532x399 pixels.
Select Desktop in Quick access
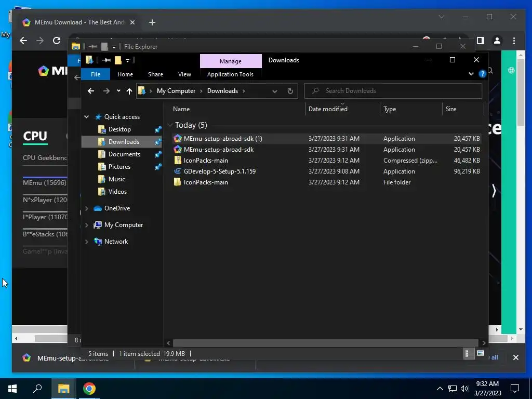[x=119, y=129]
